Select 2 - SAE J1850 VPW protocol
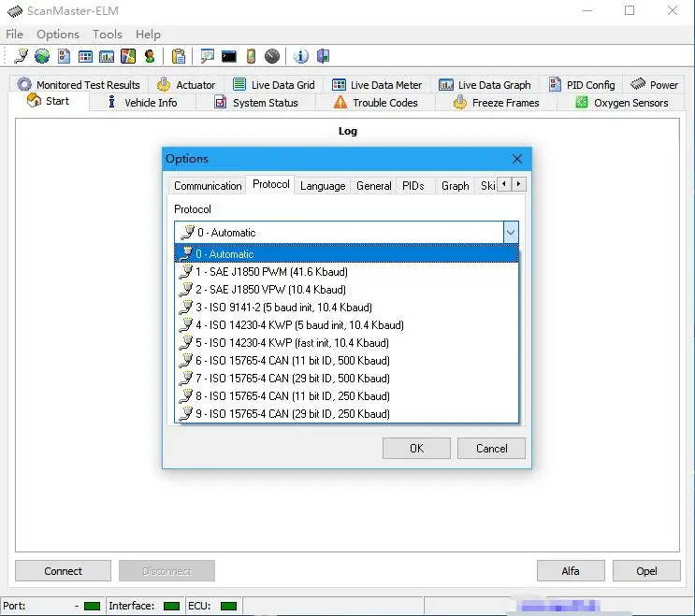The image size is (695, 616). (x=346, y=289)
